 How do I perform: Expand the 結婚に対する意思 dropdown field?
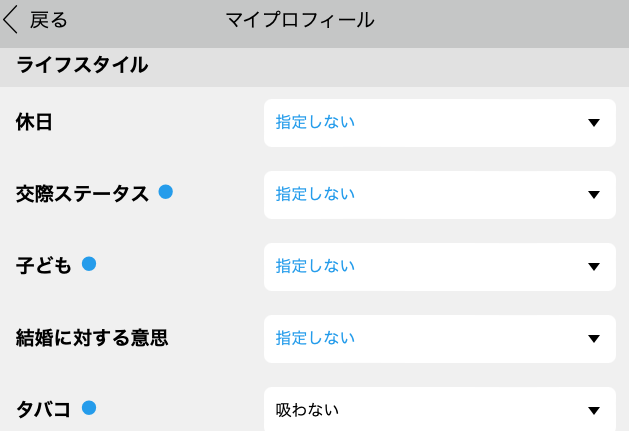(x=439, y=339)
